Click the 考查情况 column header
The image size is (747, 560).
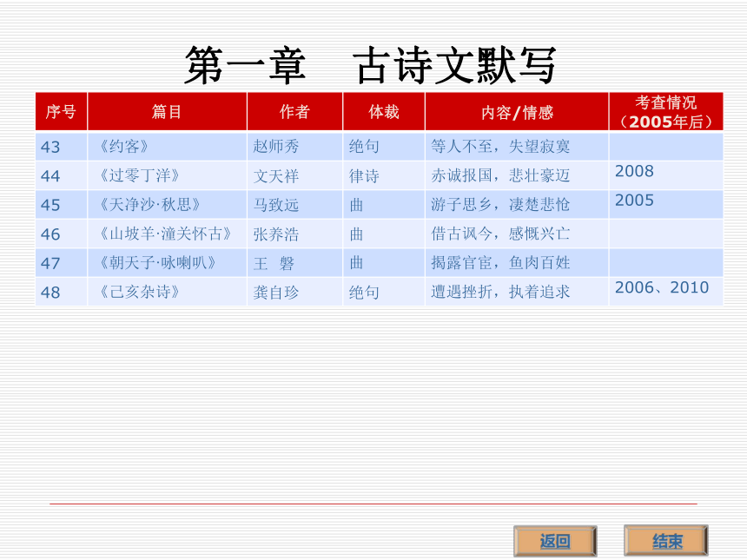tap(666, 112)
